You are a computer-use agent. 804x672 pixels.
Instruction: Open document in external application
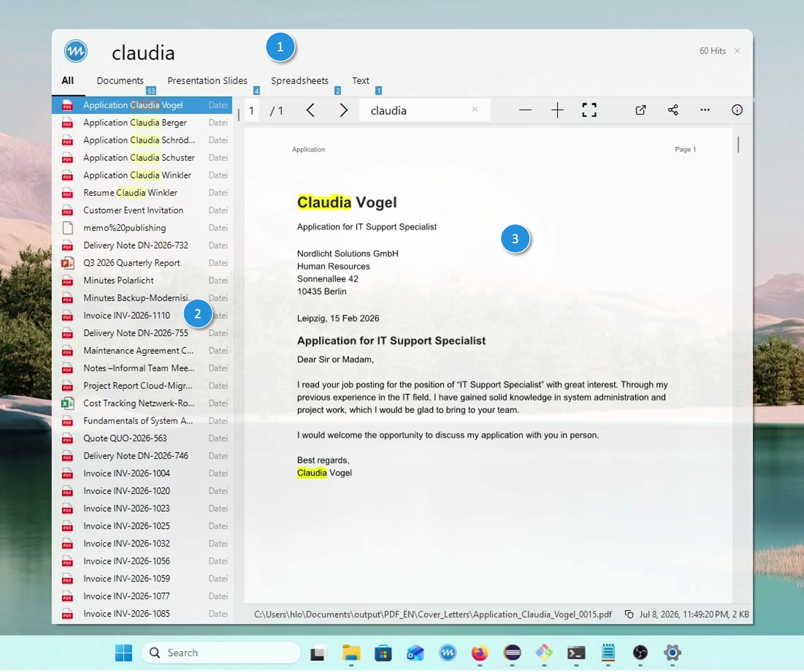click(640, 110)
